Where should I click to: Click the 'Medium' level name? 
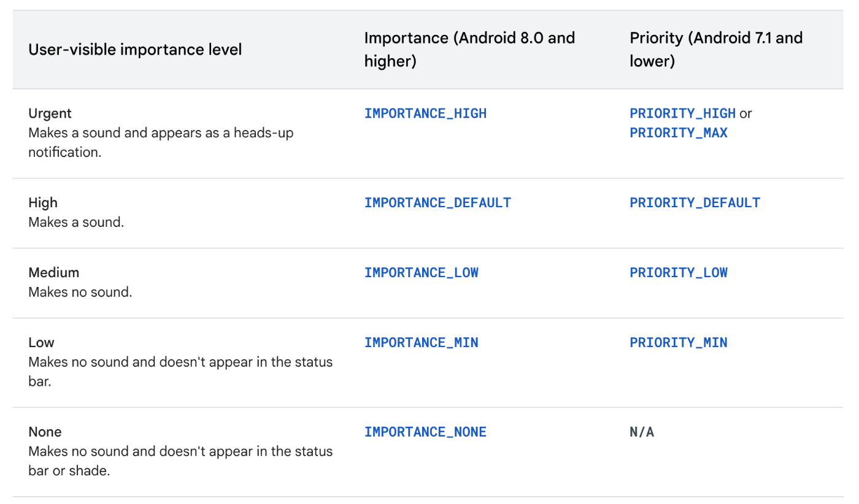point(54,273)
